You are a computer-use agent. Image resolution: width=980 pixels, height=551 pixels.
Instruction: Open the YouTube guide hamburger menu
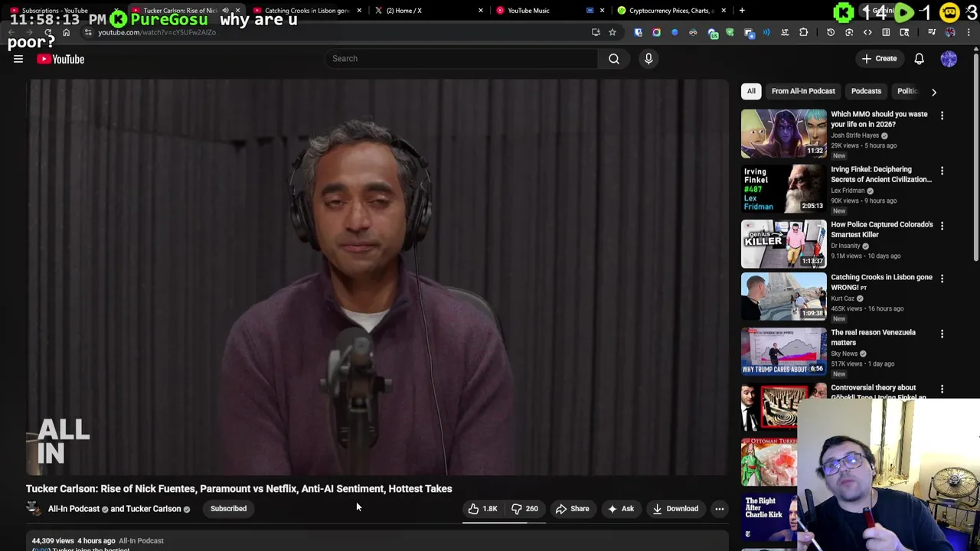click(18, 59)
